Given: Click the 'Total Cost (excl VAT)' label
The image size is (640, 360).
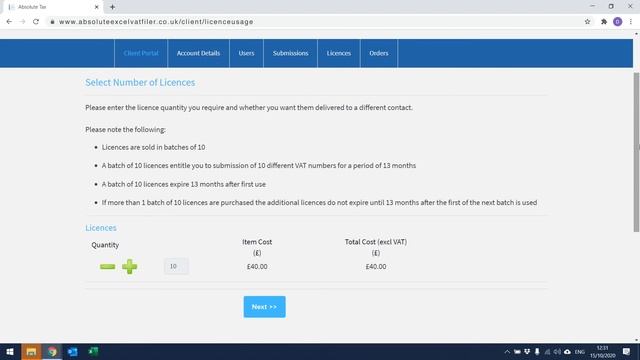Looking at the screenshot, I should click(x=376, y=242).
